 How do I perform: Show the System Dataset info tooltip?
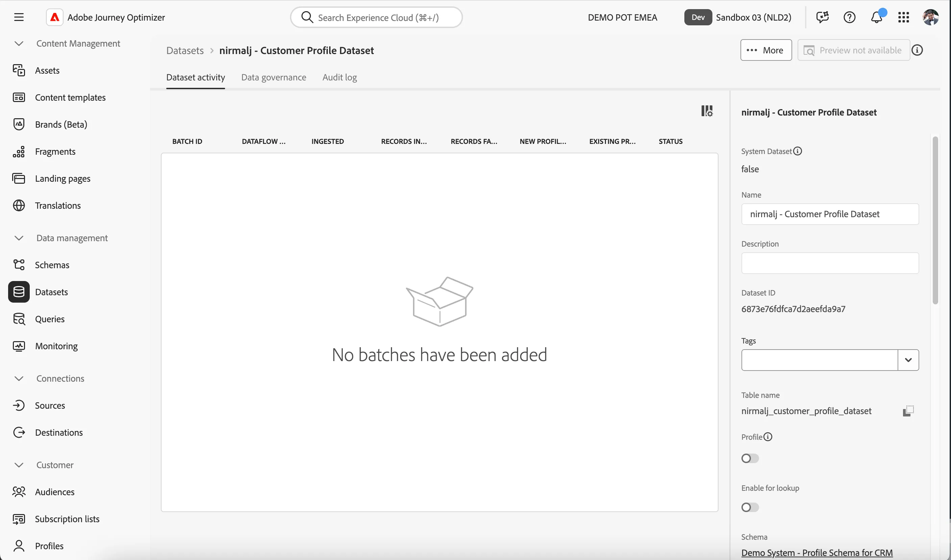[797, 151]
